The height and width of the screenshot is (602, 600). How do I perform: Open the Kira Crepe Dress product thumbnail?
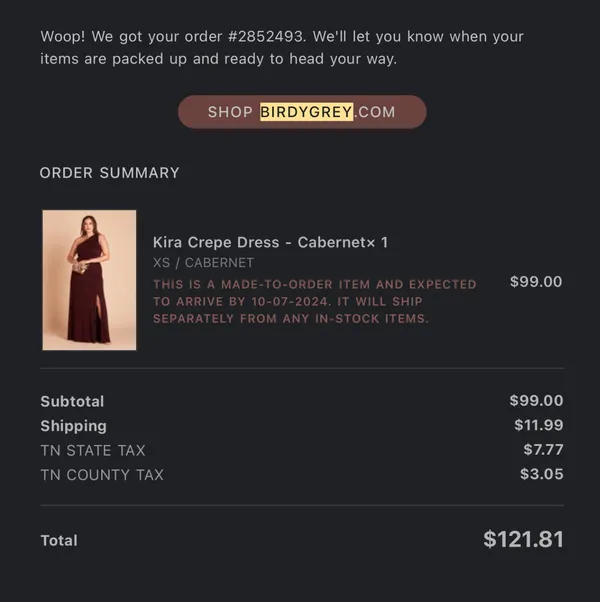pos(89,280)
